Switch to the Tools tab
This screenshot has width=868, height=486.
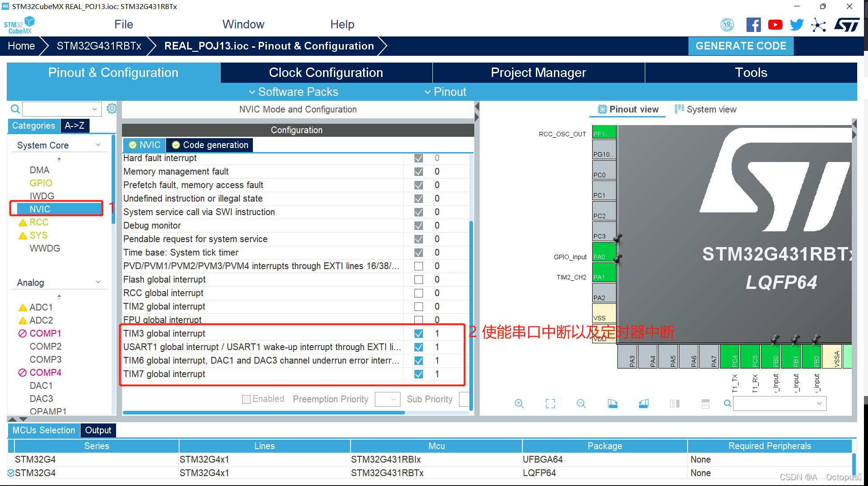pyautogui.click(x=751, y=72)
